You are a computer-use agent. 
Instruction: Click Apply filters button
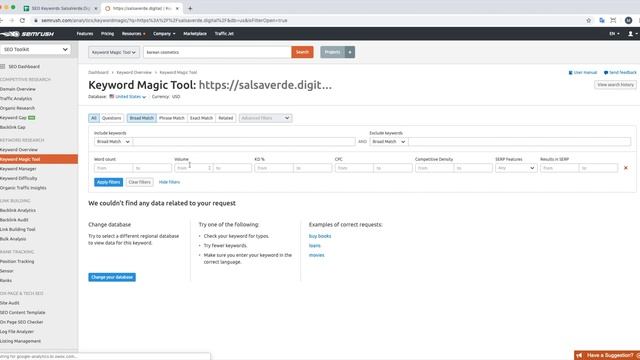click(x=109, y=182)
